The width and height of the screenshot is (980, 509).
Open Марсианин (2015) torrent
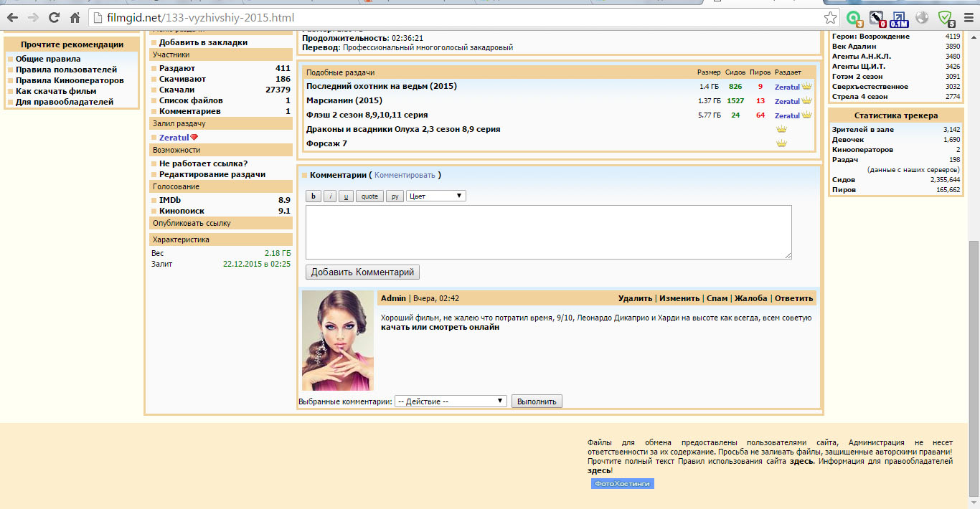point(344,100)
